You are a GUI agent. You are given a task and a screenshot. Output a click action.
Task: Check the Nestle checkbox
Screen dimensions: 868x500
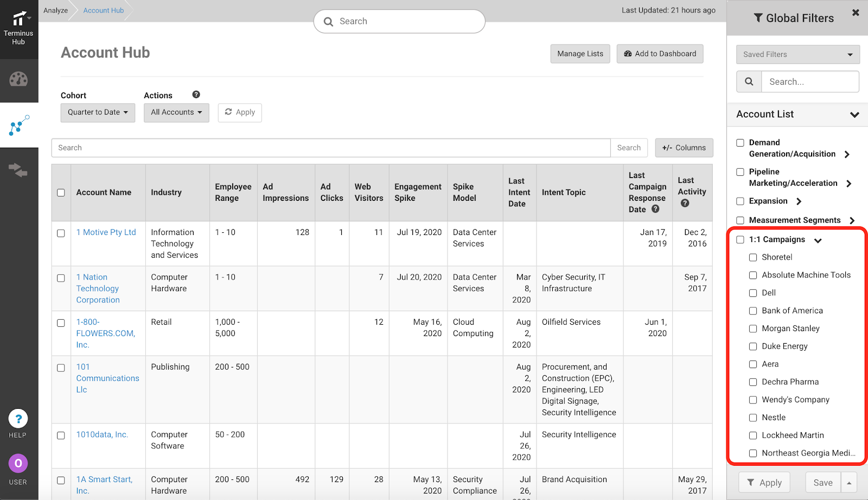coord(753,418)
